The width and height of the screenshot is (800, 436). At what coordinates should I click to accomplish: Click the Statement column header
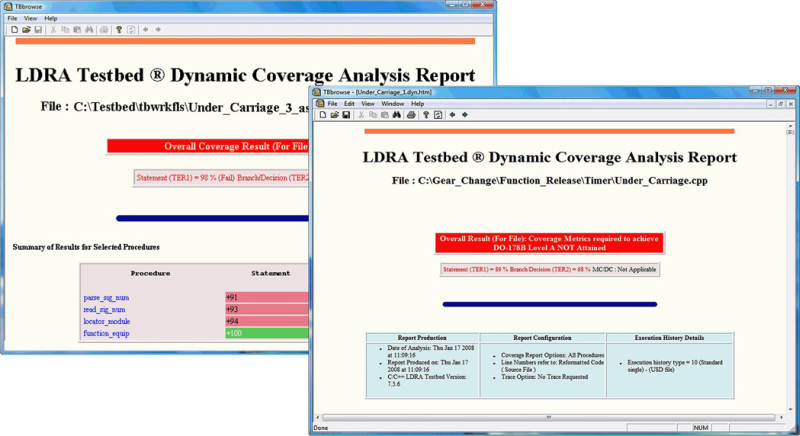tap(270, 273)
